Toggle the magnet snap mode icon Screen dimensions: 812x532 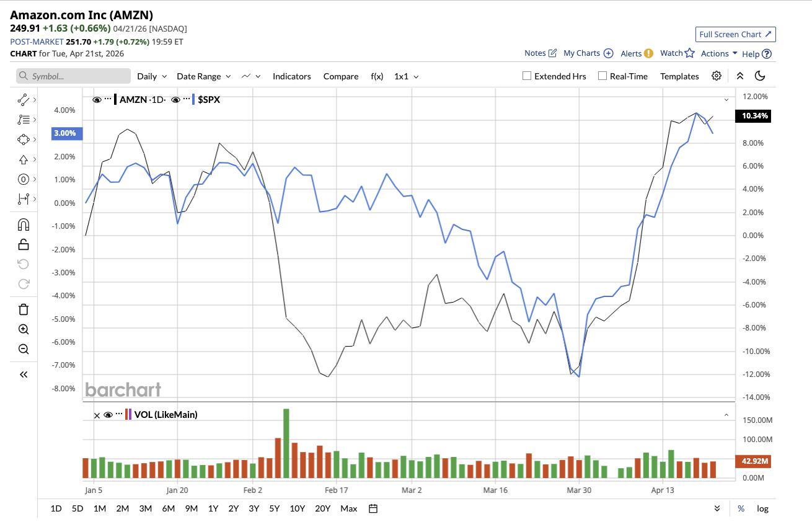pos(24,224)
